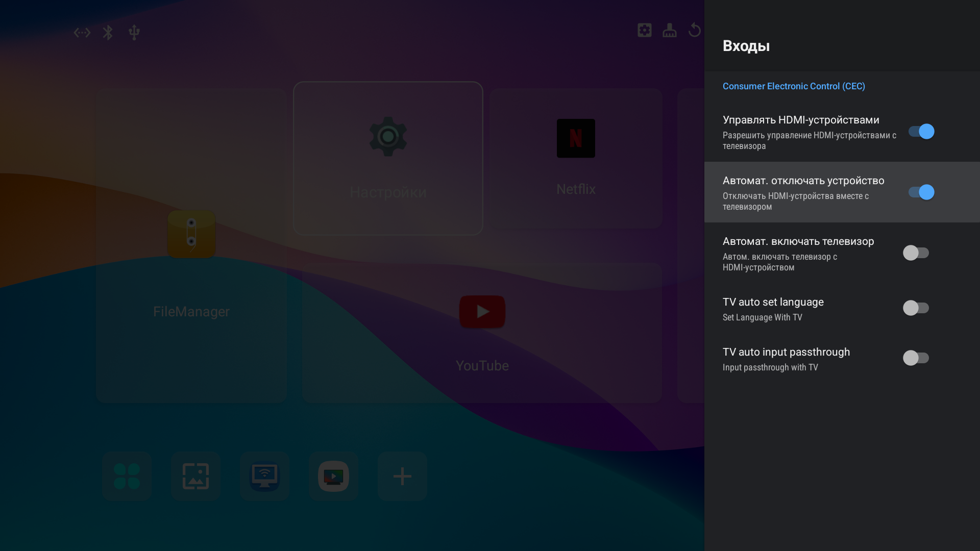Image resolution: width=980 pixels, height=551 pixels.
Task: Launch YouTube from the home screen
Action: (482, 312)
